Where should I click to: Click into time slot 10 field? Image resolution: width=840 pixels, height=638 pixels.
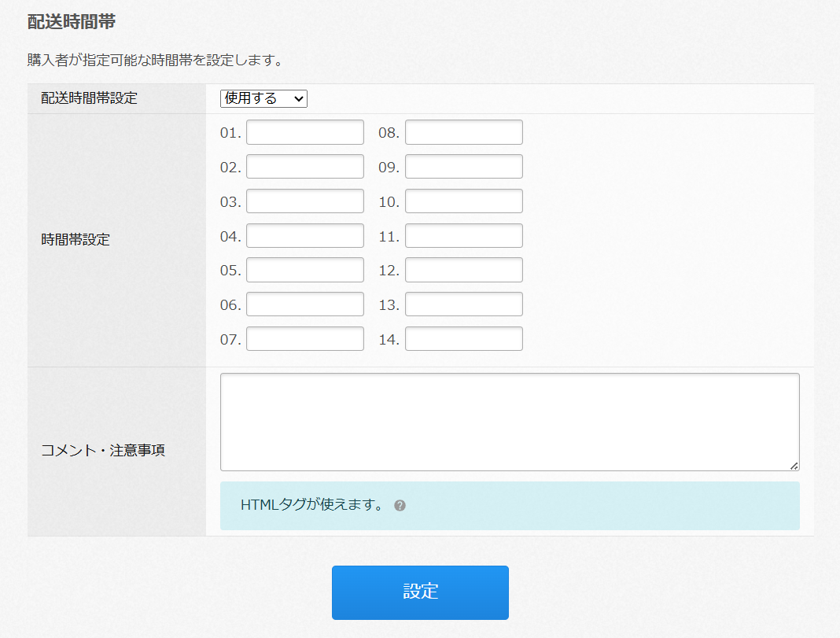click(463, 201)
